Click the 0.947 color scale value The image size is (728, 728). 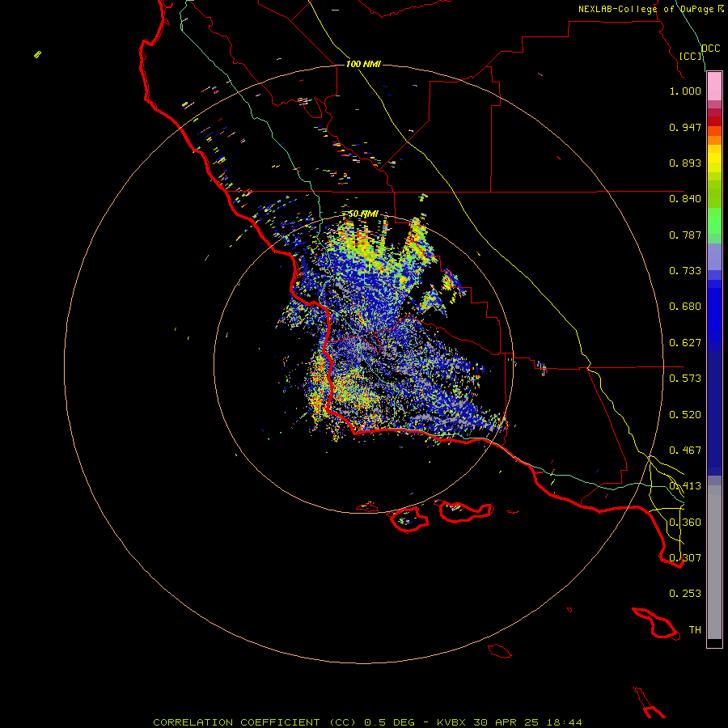click(x=685, y=127)
